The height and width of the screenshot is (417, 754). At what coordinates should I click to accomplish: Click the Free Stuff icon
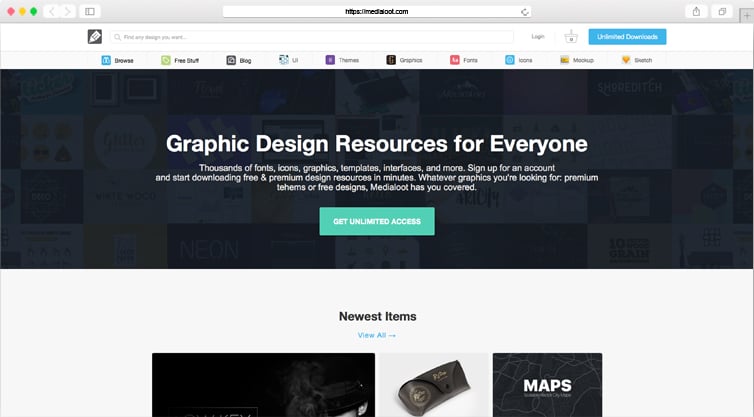[x=166, y=60]
